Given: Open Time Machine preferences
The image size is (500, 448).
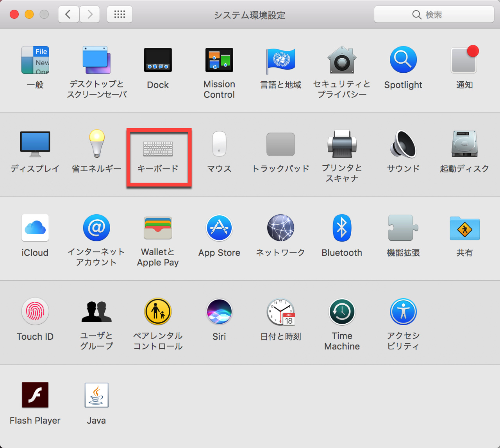Looking at the screenshot, I should [342, 312].
